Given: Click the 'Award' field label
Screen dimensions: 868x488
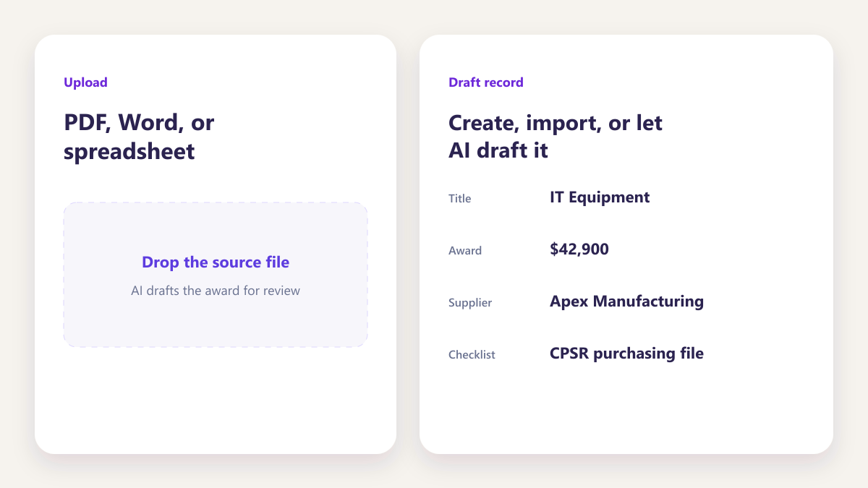Looking at the screenshot, I should [465, 250].
